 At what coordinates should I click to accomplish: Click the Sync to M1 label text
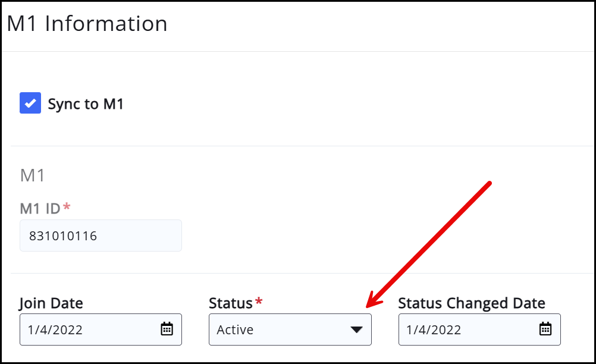pyautogui.click(x=86, y=104)
